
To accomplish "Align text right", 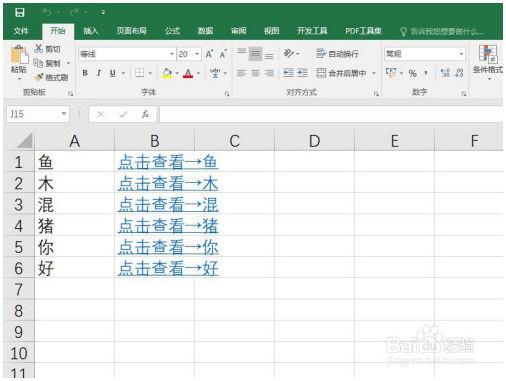I will (x=269, y=73).
